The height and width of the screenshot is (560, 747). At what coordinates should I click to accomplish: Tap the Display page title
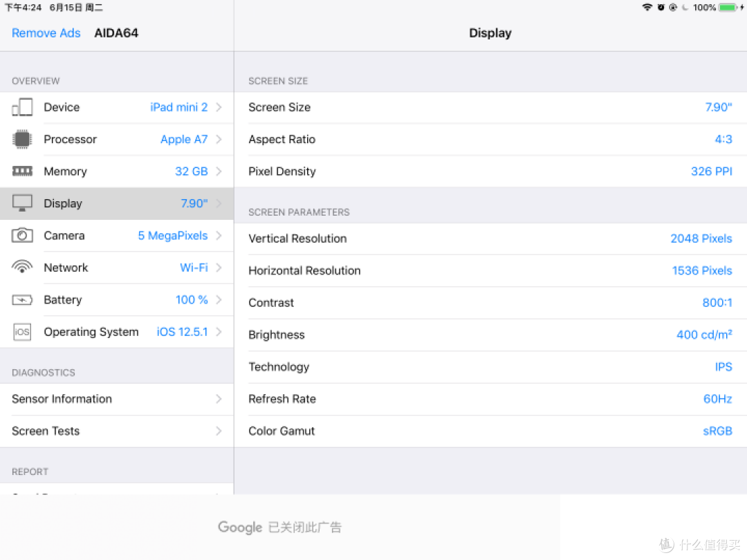pyautogui.click(x=490, y=33)
